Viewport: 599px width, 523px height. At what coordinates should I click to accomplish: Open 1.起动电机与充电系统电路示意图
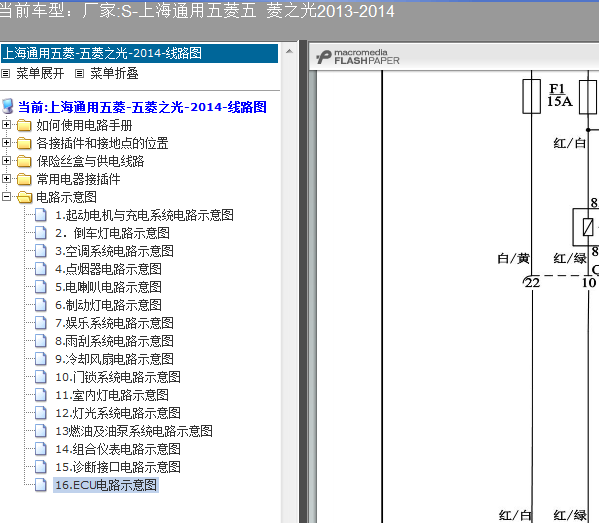pos(144,215)
